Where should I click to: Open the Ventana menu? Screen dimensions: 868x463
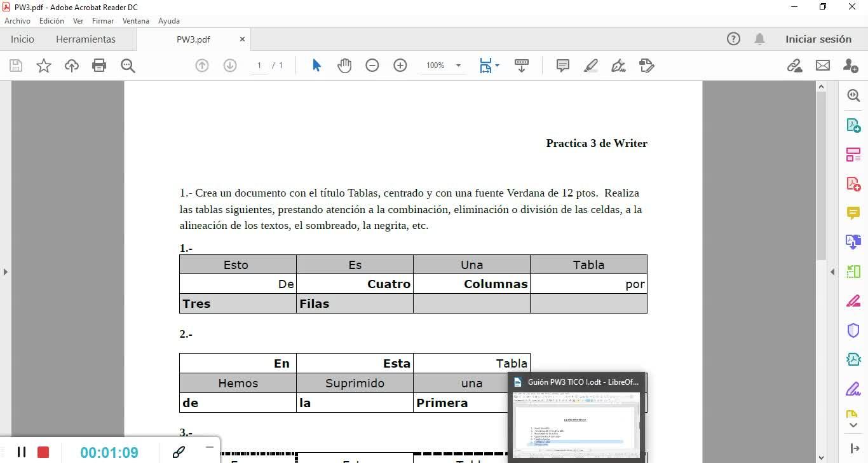click(136, 21)
